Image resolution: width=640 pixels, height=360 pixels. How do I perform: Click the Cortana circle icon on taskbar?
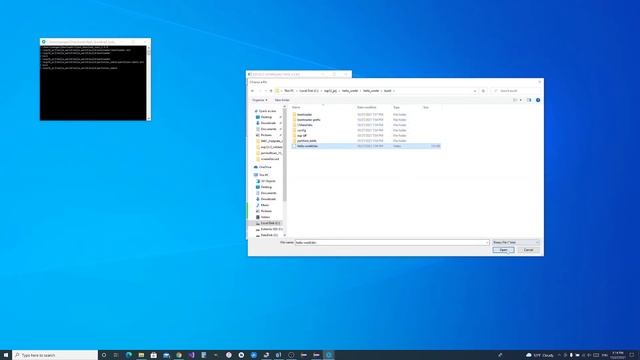coord(104,355)
